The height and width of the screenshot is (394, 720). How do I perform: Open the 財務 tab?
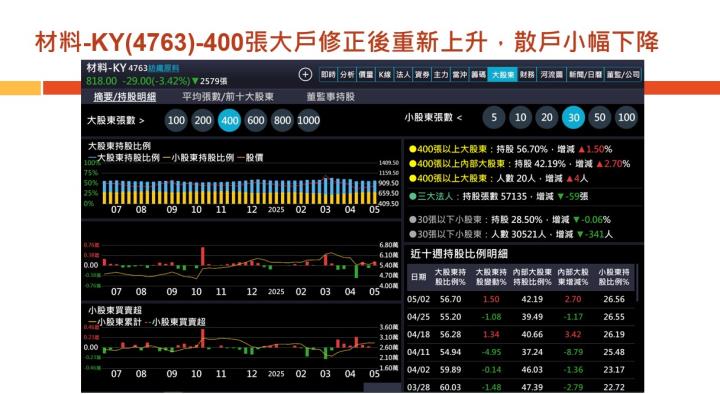(x=527, y=74)
